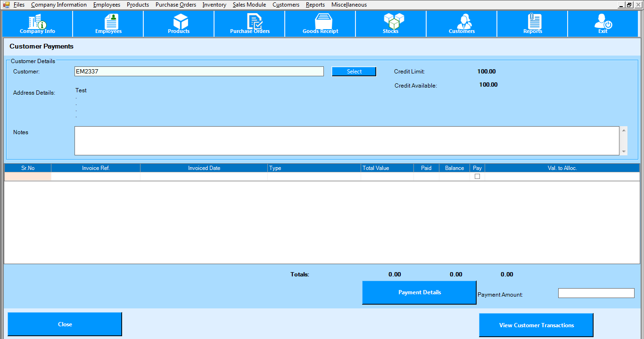Click into the Payment Amount field
The height and width of the screenshot is (339, 644).
pyautogui.click(x=596, y=293)
